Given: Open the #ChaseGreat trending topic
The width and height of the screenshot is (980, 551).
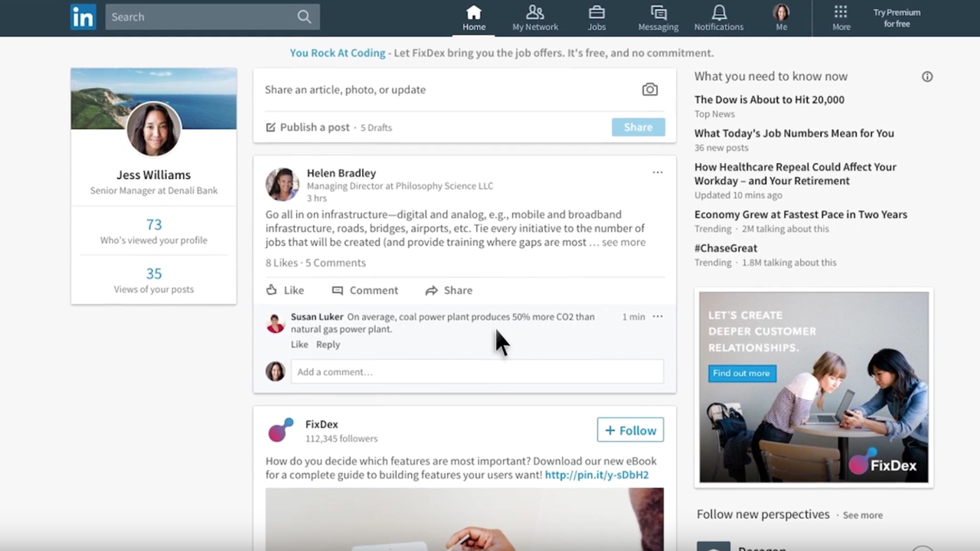Looking at the screenshot, I should (726, 248).
